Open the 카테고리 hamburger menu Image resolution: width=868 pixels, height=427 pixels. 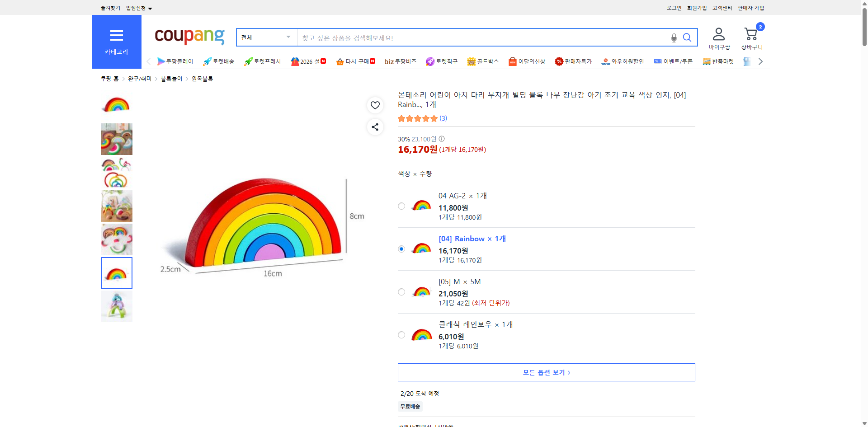(116, 35)
